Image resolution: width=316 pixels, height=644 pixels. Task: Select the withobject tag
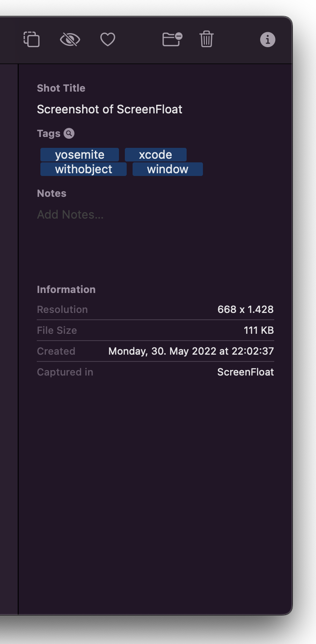[x=84, y=169]
